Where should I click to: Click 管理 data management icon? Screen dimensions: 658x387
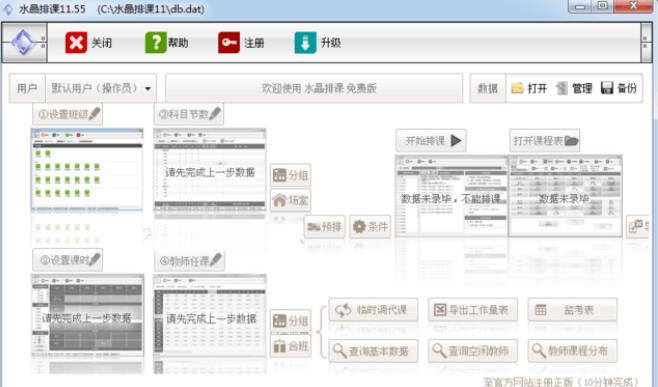[x=562, y=88]
